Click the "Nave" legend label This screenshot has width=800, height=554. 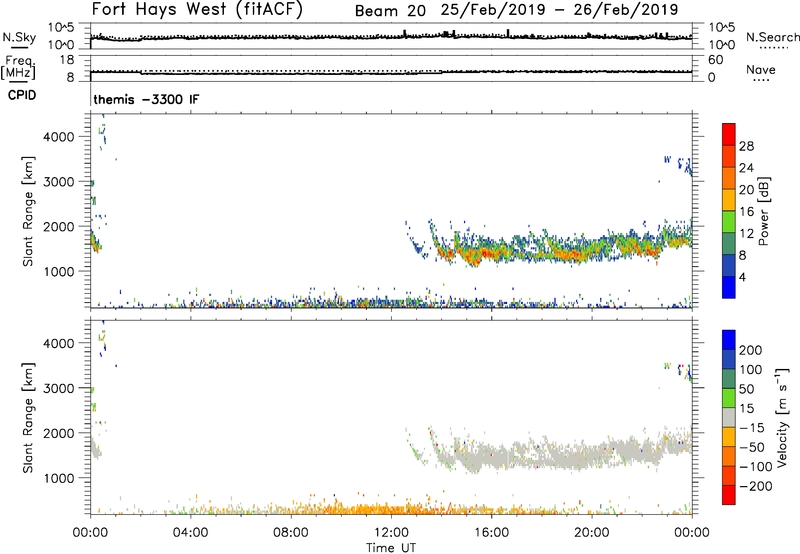click(761, 69)
